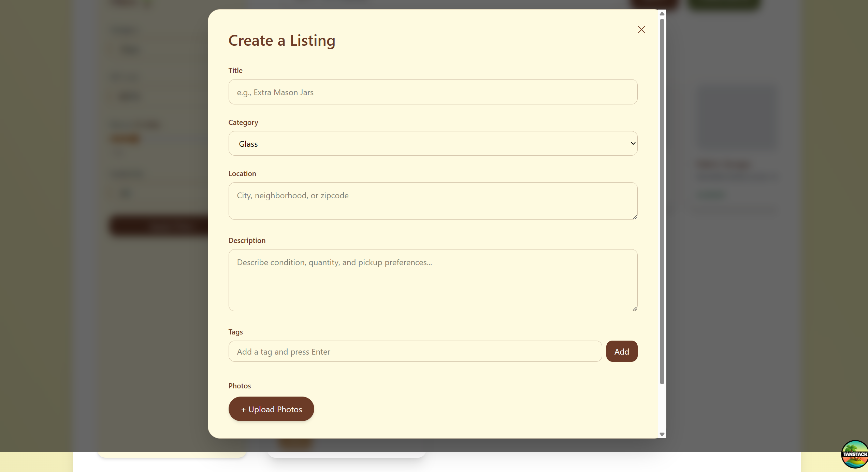
Task: Click the modal scrollbar up arrow
Action: coord(662,14)
